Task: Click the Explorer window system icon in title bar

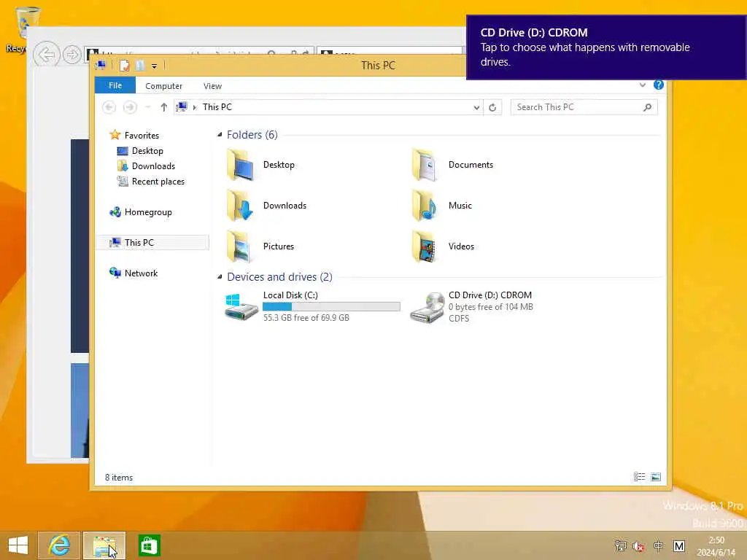Action: pos(101,65)
